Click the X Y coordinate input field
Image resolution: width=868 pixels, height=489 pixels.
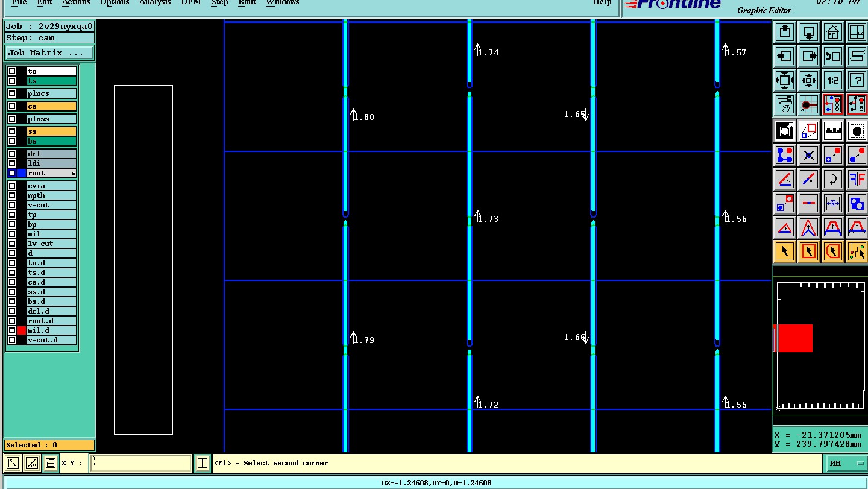click(x=140, y=463)
